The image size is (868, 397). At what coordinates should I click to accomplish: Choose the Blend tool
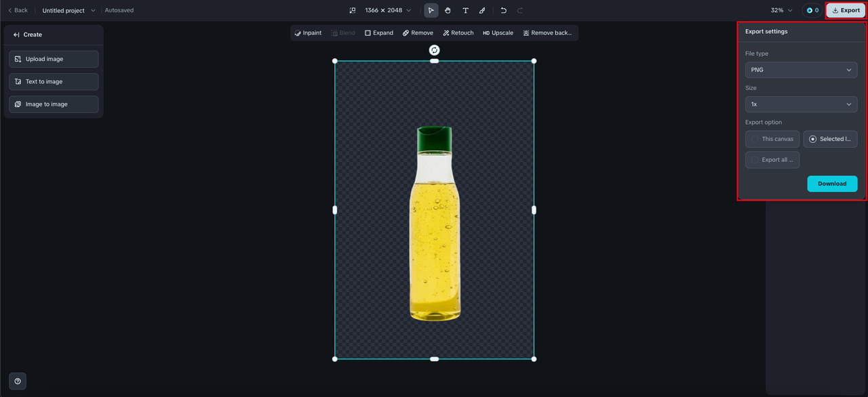click(343, 33)
